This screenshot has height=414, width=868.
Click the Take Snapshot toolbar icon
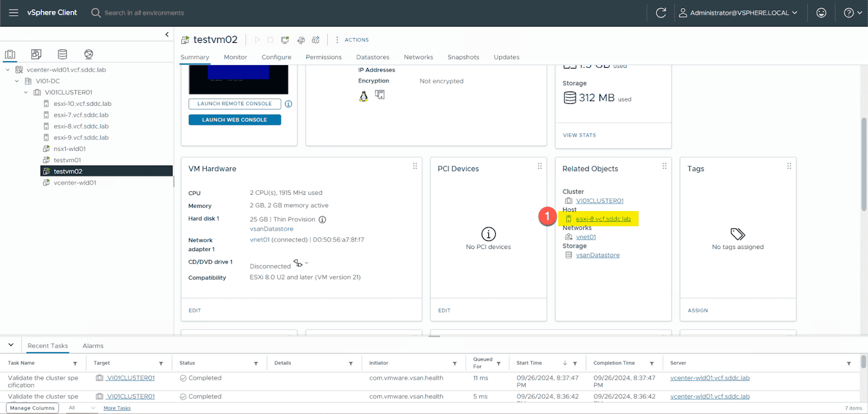316,40
